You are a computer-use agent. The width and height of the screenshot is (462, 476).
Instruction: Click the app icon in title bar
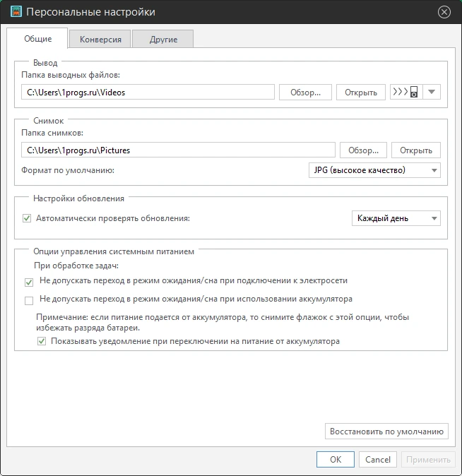point(16,11)
